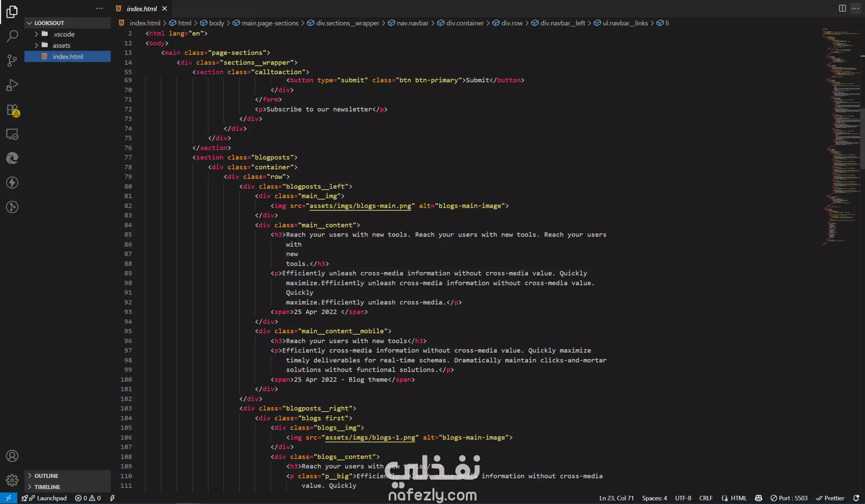Viewport: 865px width, 504px height.
Task: Open the Manage gear settings
Action: [12, 480]
